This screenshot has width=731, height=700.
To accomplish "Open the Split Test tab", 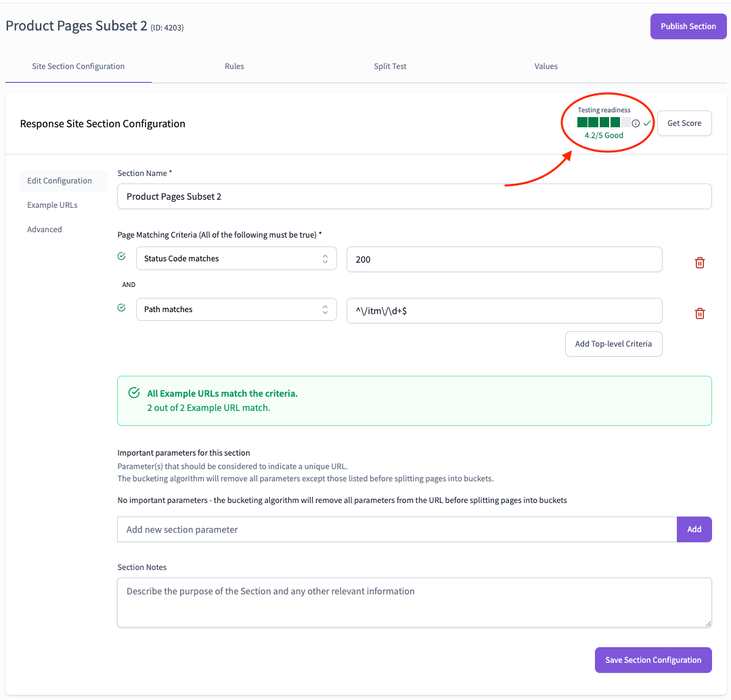I will click(391, 66).
